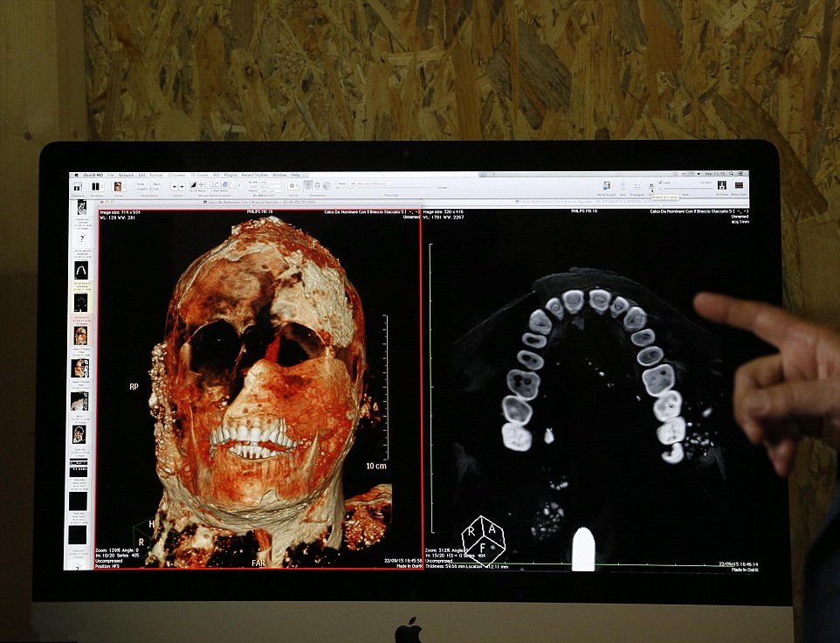Open the Series selector icon
The width and height of the screenshot is (840, 643).
click(x=118, y=186)
